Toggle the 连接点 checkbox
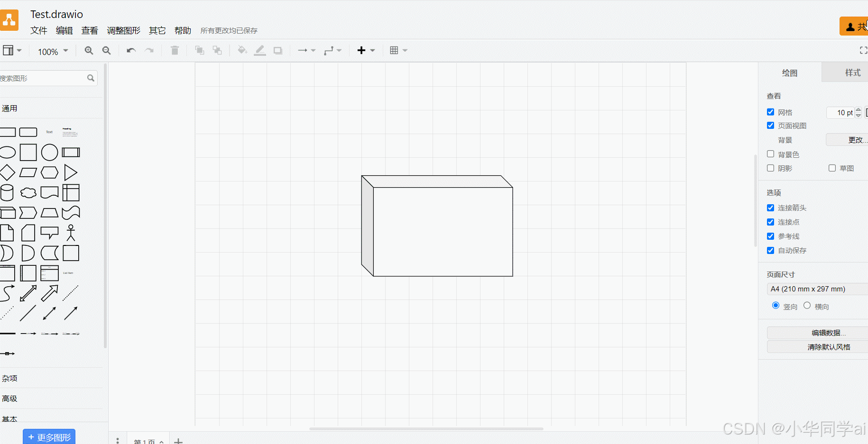The image size is (868, 444). pyautogui.click(x=770, y=222)
